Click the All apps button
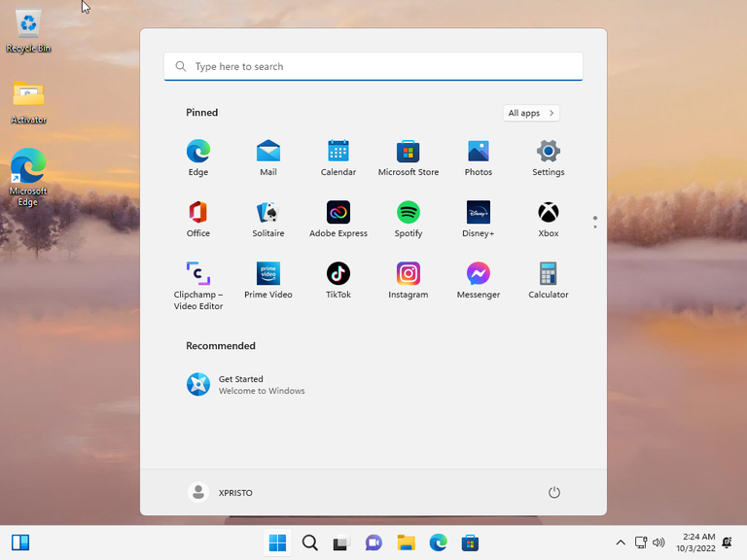The height and width of the screenshot is (560, 747). (531, 113)
